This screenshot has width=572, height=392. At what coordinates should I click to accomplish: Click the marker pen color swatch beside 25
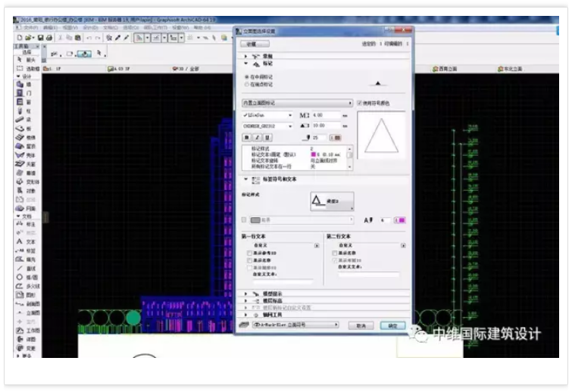[336, 138]
